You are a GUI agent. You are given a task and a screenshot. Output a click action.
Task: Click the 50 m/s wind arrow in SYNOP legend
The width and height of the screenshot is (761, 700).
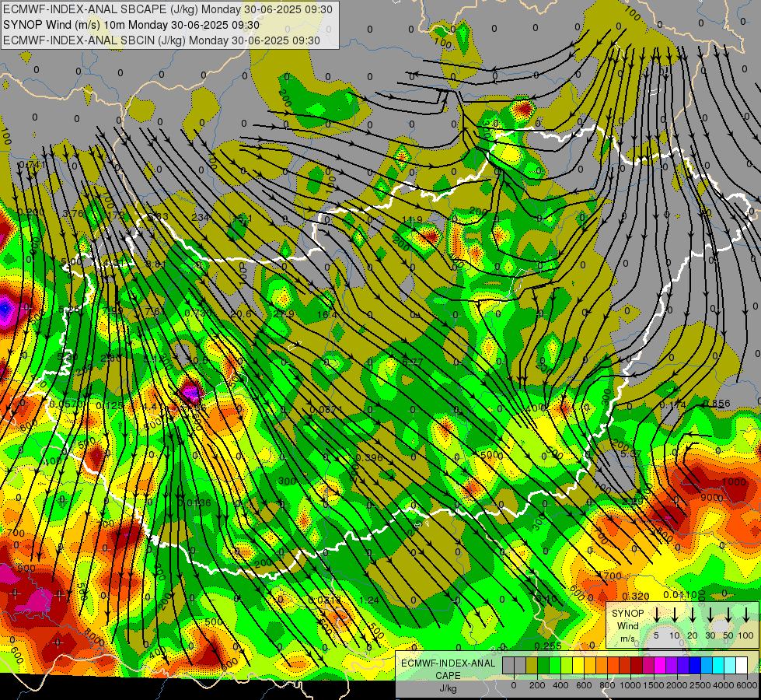point(728,614)
